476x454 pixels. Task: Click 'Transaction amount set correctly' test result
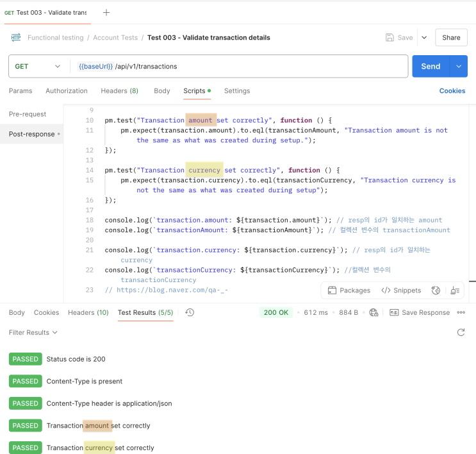pyautogui.click(x=99, y=426)
